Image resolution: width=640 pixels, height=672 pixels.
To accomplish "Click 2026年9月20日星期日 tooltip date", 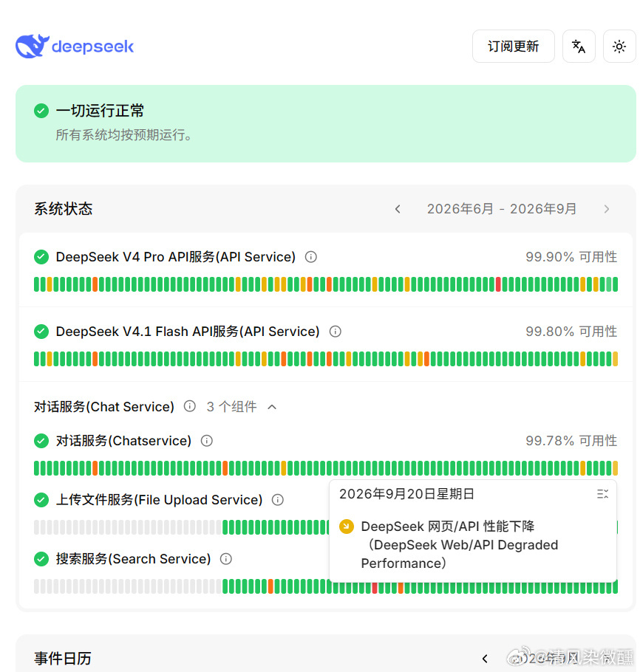I will 406,494.
